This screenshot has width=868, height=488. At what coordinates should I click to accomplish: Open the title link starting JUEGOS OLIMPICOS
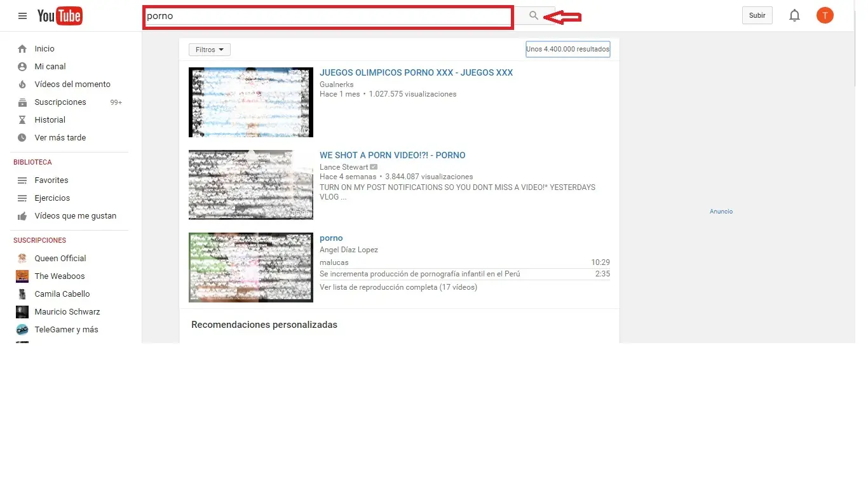point(416,72)
